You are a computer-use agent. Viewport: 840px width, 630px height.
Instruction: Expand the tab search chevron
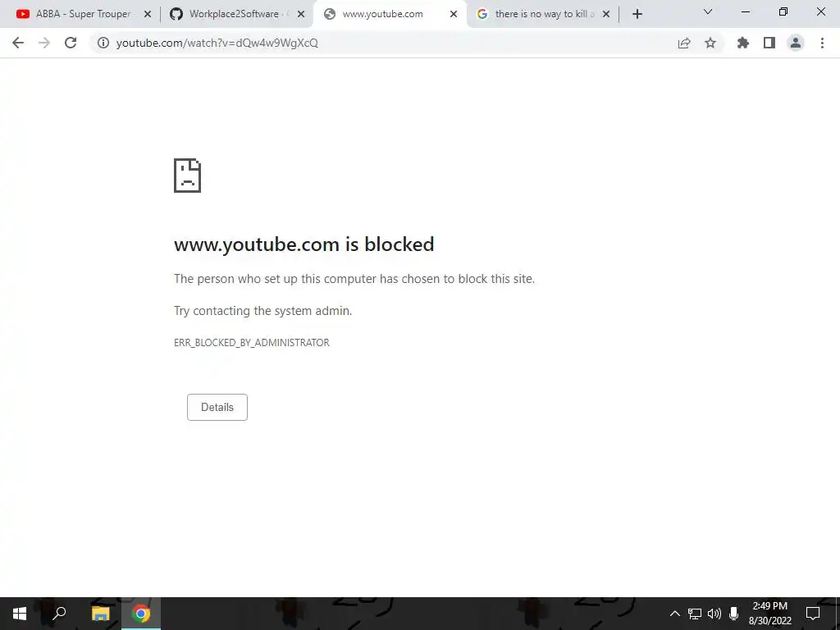(708, 11)
